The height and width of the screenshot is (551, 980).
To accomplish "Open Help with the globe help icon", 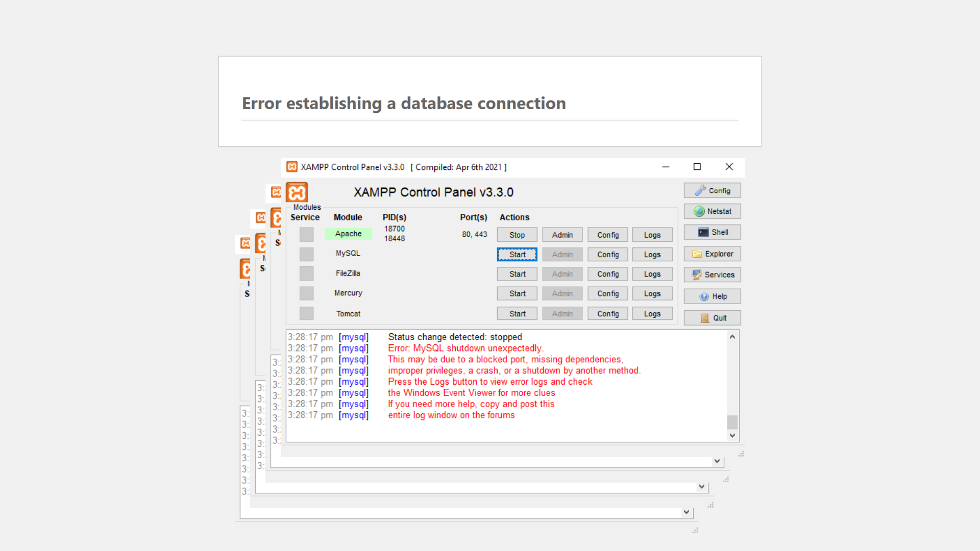I will (x=712, y=296).
